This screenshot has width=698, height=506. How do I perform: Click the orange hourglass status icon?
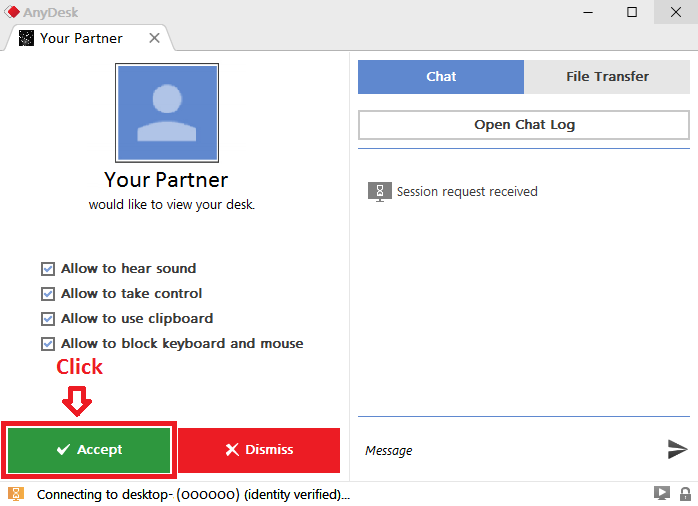coord(16,494)
